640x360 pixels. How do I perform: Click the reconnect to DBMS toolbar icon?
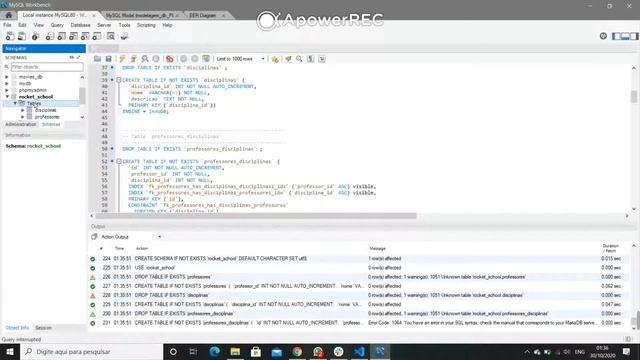coord(124,36)
